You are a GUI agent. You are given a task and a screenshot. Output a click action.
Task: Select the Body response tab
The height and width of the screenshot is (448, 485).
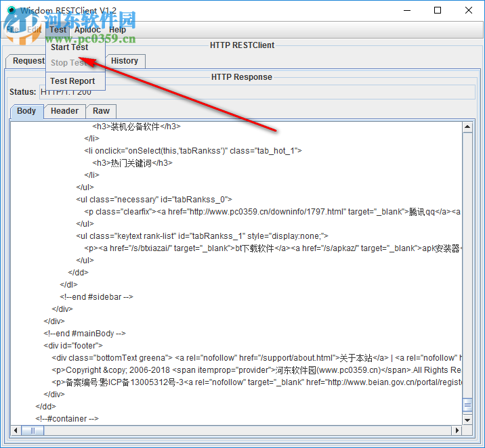(x=26, y=111)
